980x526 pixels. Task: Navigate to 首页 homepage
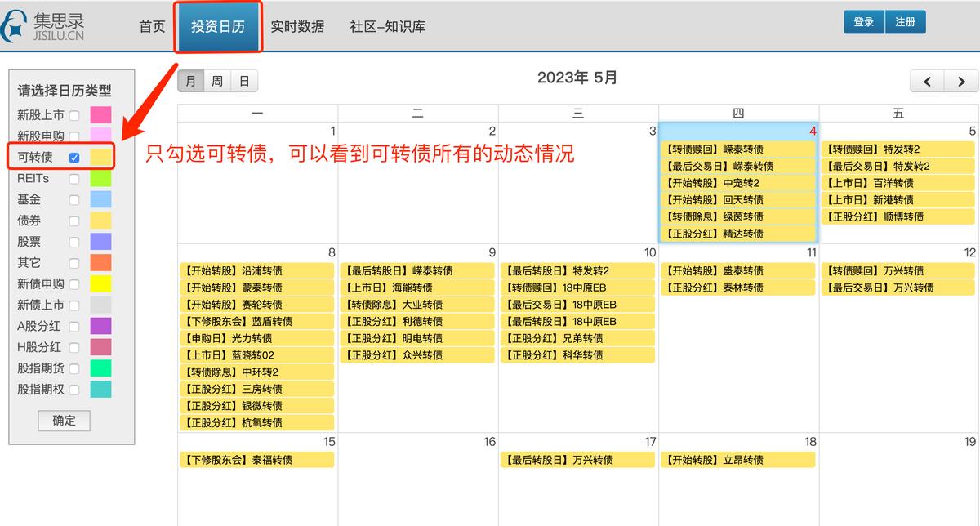point(151,26)
